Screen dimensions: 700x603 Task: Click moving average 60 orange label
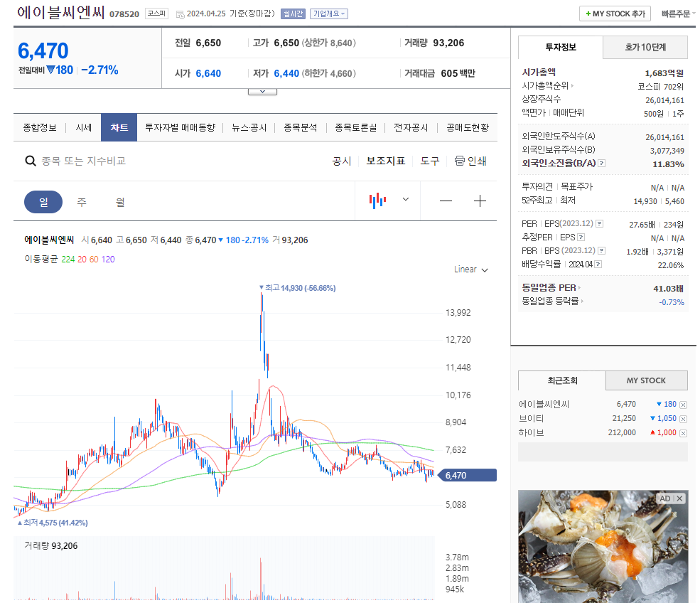tap(94, 260)
